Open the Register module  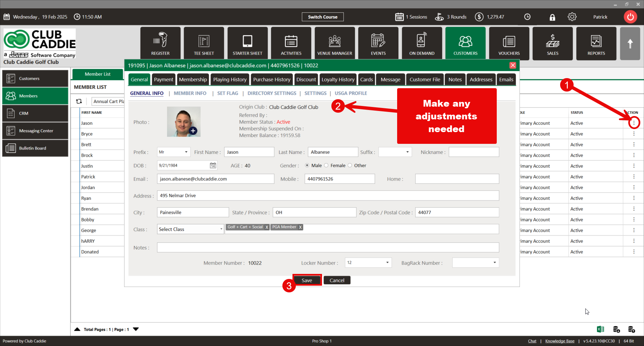(160, 44)
